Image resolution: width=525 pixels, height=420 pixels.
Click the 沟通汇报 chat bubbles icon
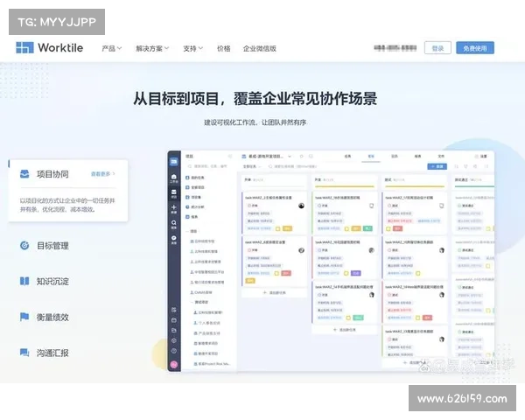24,353
